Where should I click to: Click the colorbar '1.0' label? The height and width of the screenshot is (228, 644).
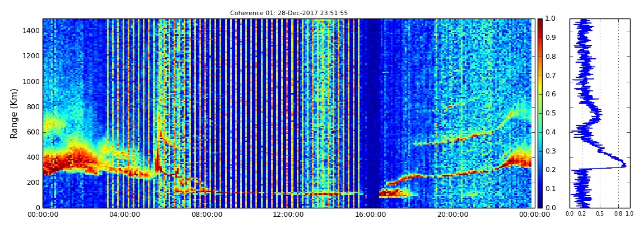549,19
